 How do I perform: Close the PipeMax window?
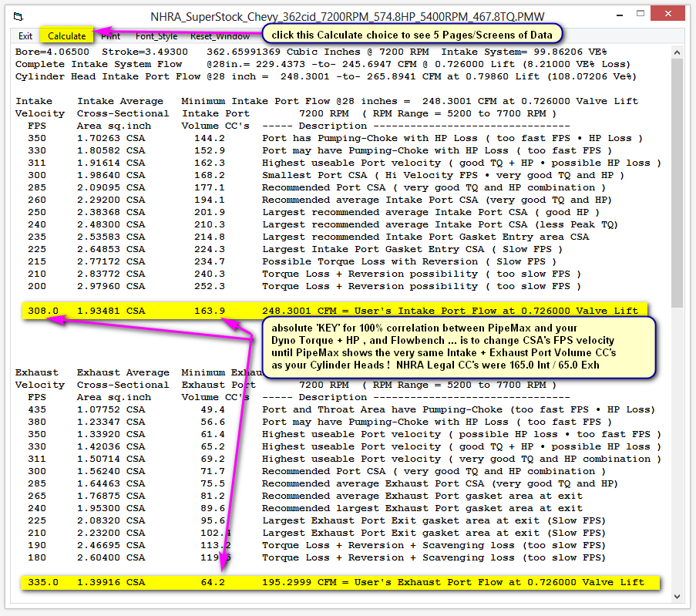point(667,14)
